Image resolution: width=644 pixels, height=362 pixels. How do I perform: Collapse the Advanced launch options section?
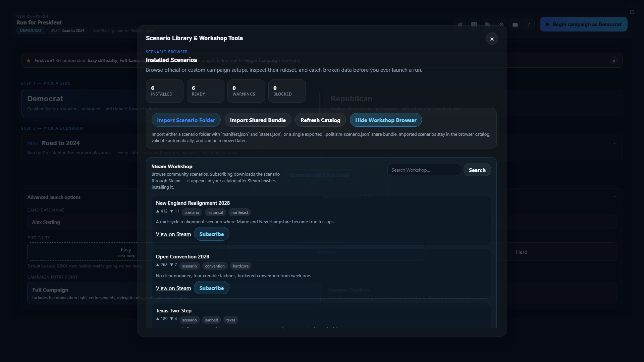pos(614,197)
